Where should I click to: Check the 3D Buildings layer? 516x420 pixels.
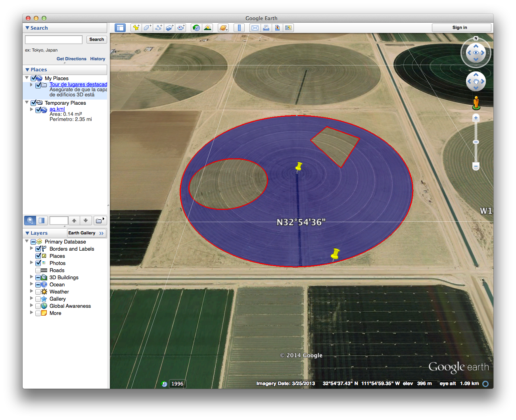[38, 277]
